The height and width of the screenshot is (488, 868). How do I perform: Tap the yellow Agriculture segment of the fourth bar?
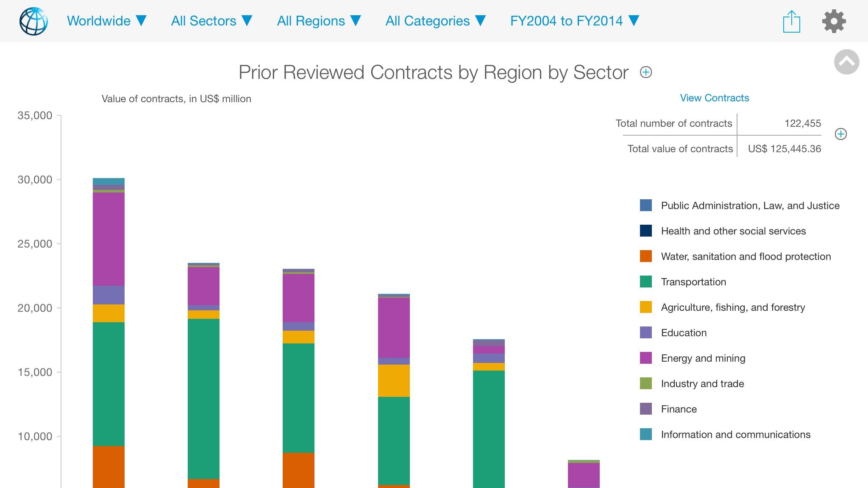(x=394, y=381)
